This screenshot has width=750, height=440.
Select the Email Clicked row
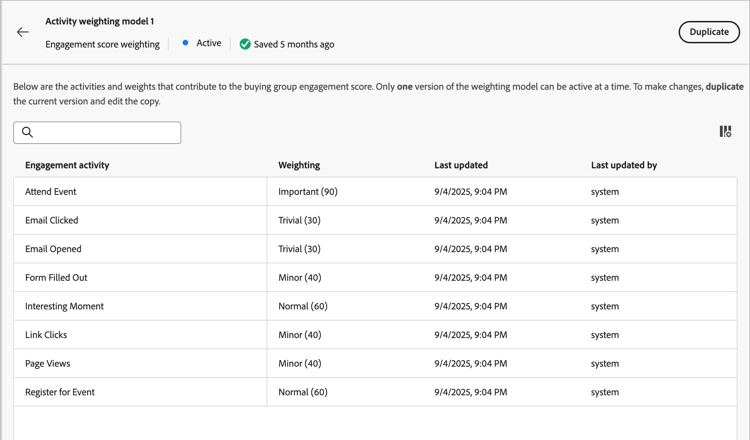point(52,220)
